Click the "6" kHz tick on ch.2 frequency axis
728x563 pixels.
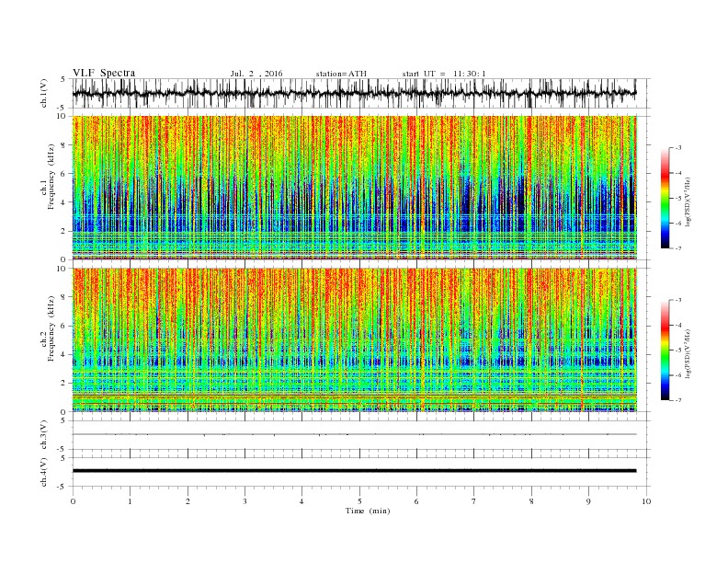(x=63, y=326)
